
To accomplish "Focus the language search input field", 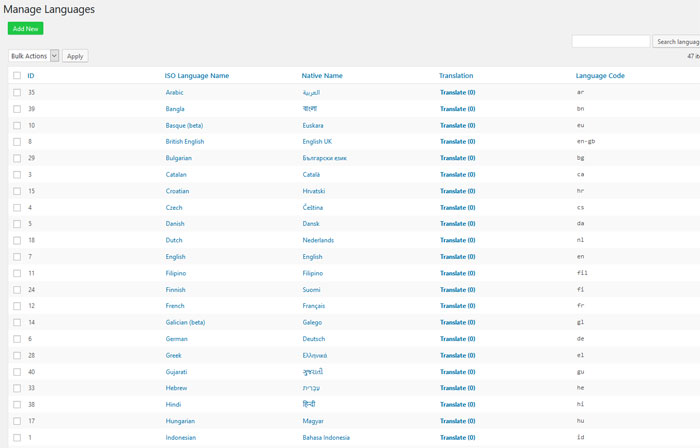I will pos(611,41).
